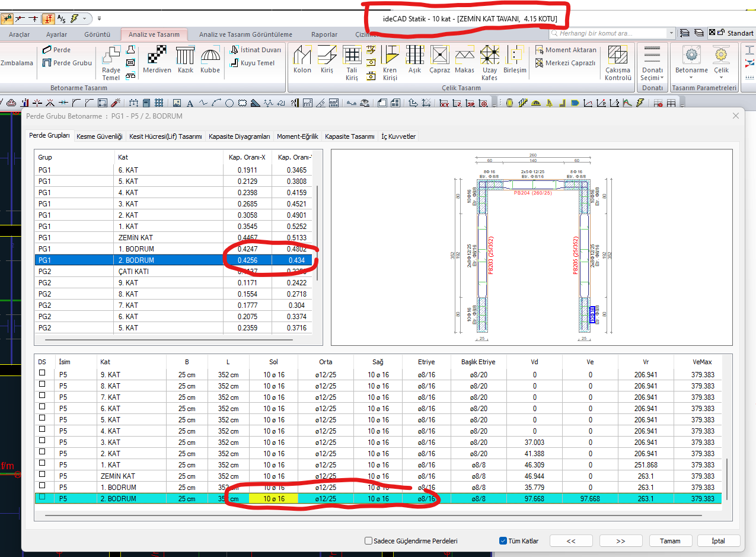Tick DS checkbox for P5 6. KAT
Screen dimensions: 756x557
tap(42, 407)
